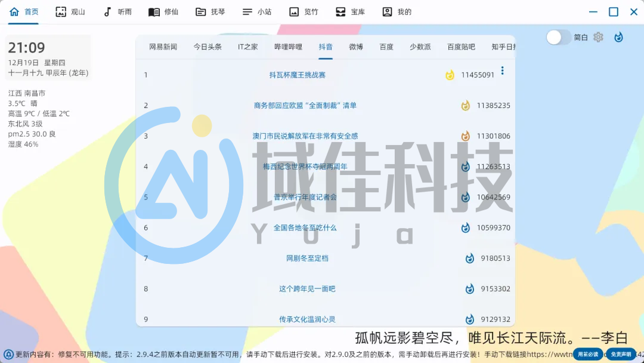Open the 普京举行年度记者会 topic
The image size is (644, 363).
coord(305,197)
